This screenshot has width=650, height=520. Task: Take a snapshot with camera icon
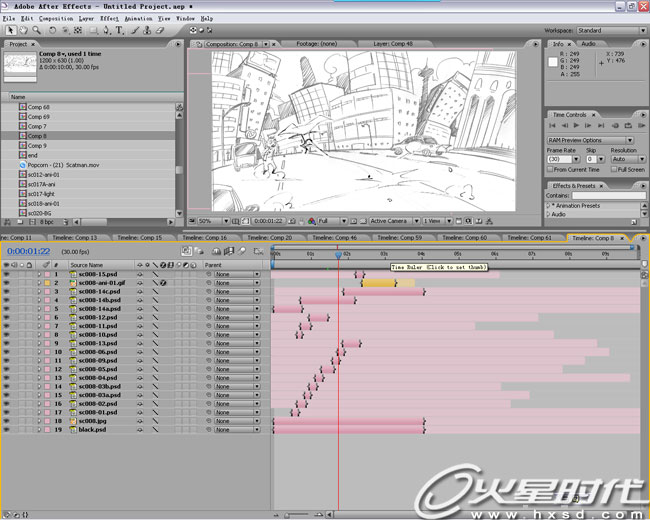coord(292,221)
